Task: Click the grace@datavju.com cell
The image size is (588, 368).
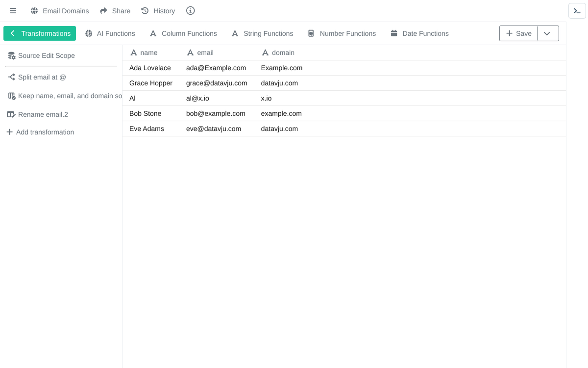Action: [217, 83]
